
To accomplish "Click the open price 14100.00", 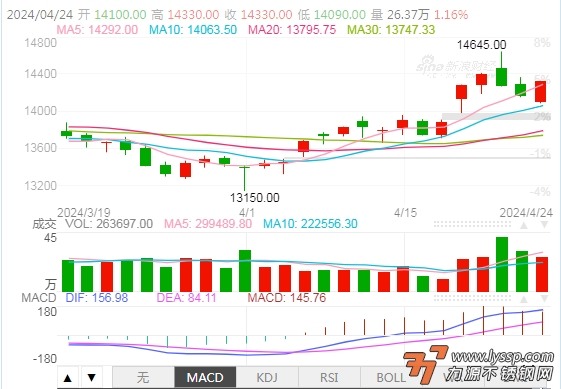I will pyautogui.click(x=120, y=15).
